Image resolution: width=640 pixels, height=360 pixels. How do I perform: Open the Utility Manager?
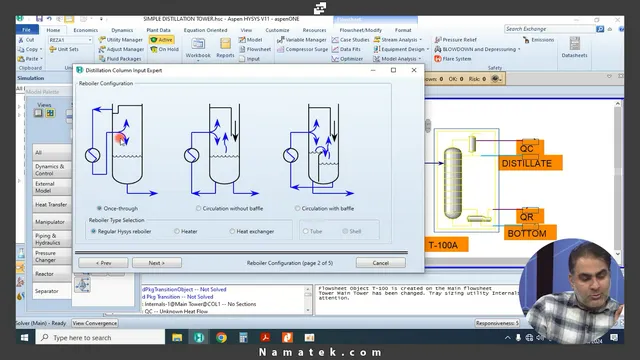tap(121, 40)
